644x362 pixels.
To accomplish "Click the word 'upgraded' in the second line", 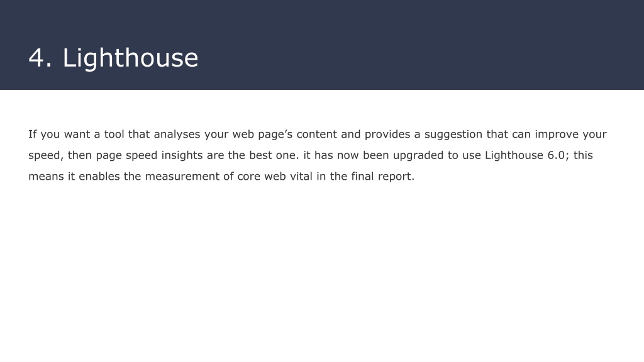I will (418, 156).
